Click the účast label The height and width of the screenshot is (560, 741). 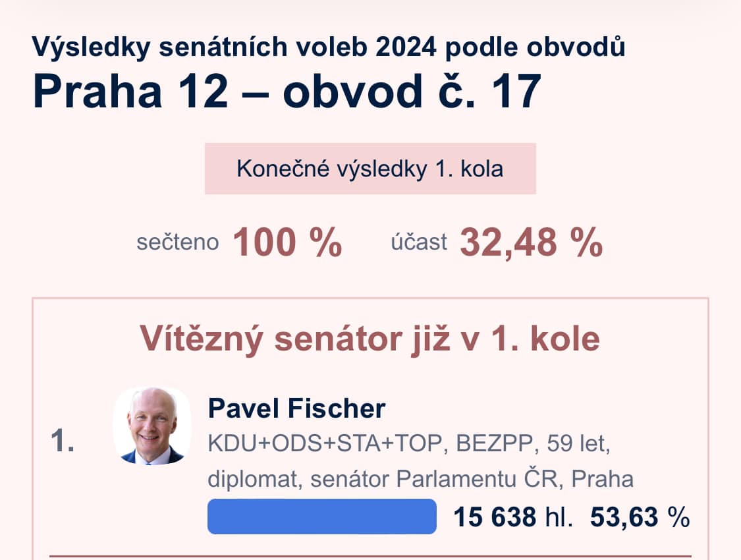coord(418,243)
